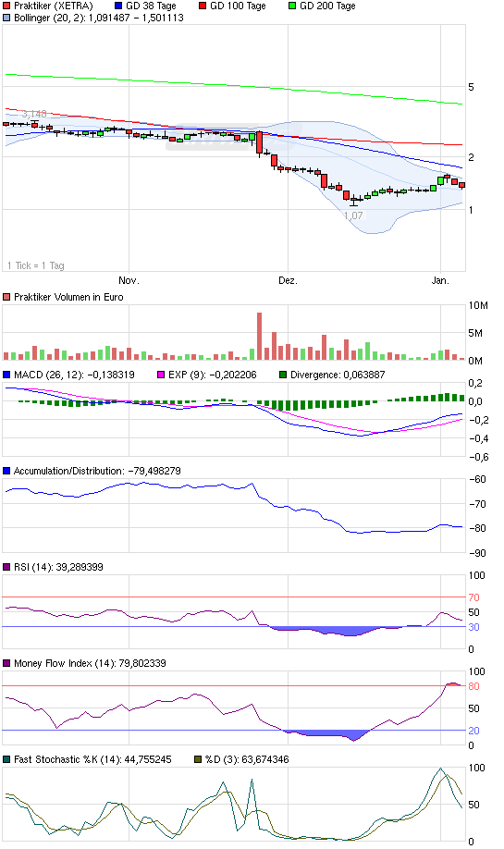Click the -0,6 label on MACD axis
504x849 pixels.
point(478,457)
